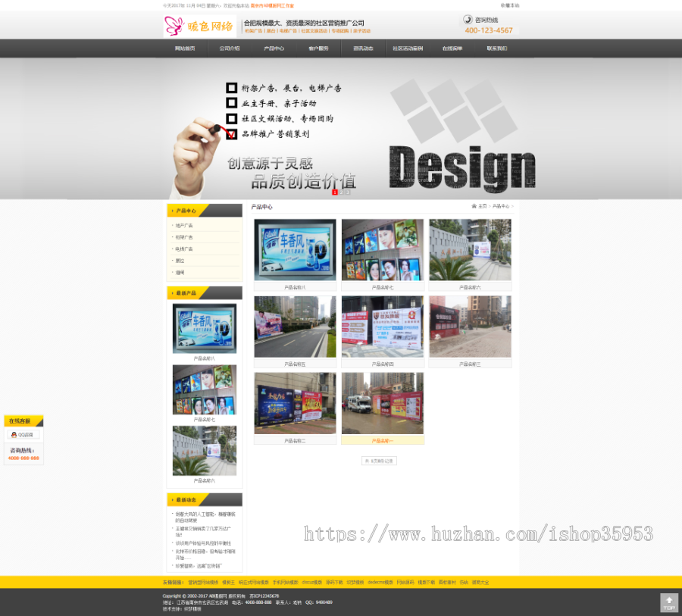The height and width of the screenshot is (616, 682).
Task: Click 织梦模板 next to 技术支持 in footer
Action: click(192, 609)
